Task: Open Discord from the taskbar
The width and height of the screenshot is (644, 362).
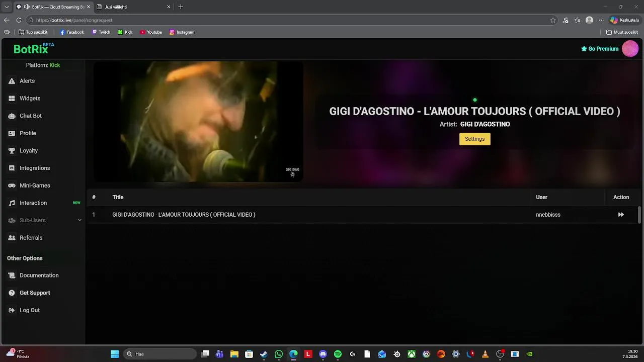Action: 323,354
